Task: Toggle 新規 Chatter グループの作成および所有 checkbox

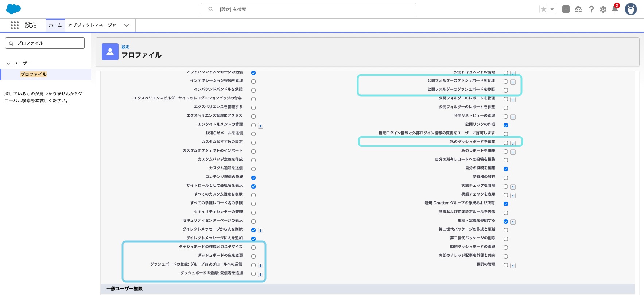Action: pos(506,204)
